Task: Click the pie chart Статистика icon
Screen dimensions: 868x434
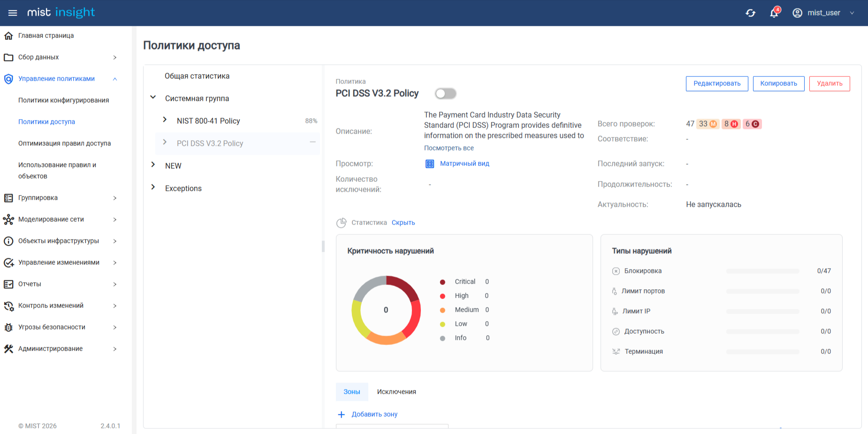Action: pyautogui.click(x=342, y=223)
